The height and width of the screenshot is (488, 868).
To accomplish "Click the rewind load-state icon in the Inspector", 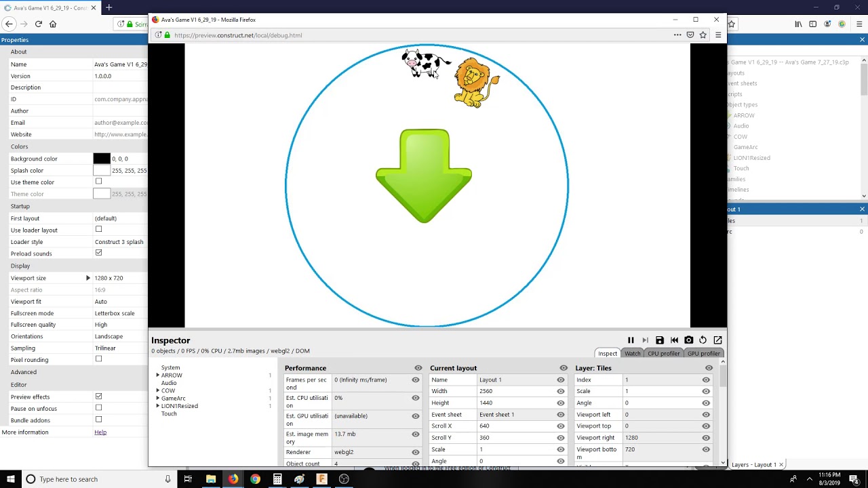I will (x=674, y=340).
